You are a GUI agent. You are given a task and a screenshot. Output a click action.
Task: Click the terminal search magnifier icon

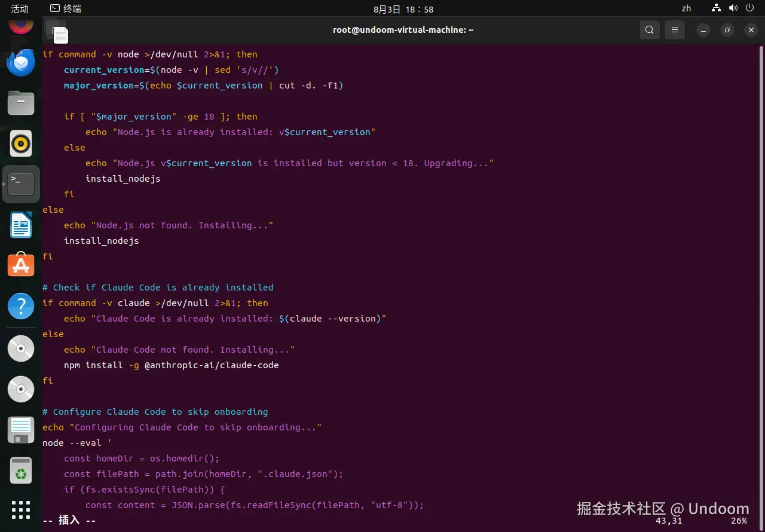tap(649, 30)
